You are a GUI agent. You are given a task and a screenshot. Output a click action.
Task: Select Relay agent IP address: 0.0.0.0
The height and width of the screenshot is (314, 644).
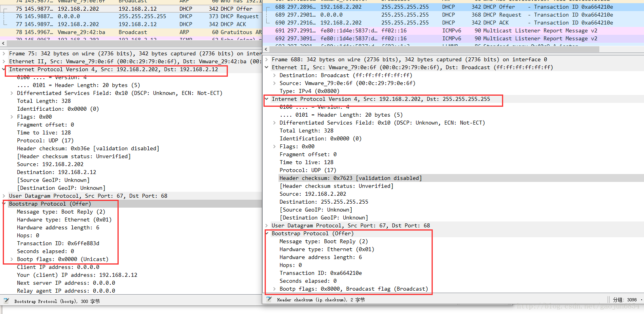pyautogui.click(x=66, y=291)
